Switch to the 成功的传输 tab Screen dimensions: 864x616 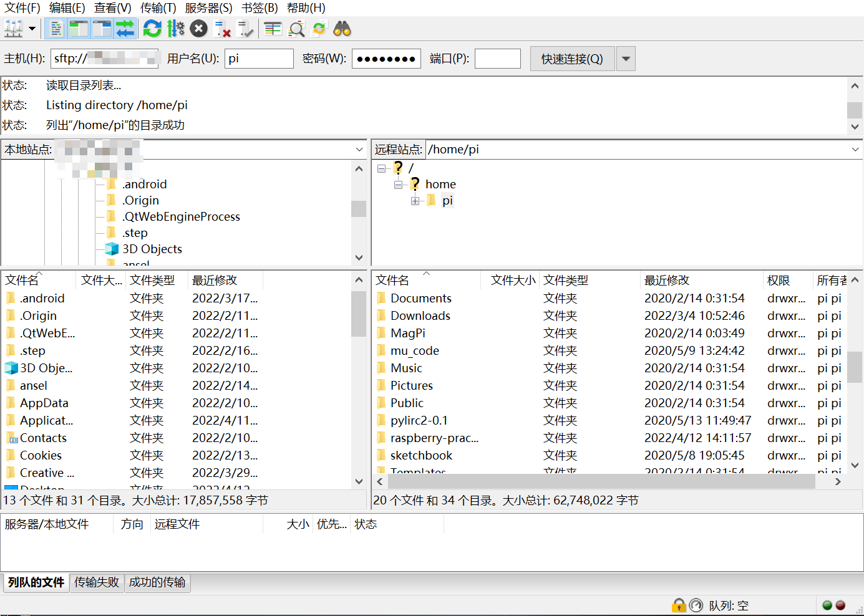coord(157,582)
